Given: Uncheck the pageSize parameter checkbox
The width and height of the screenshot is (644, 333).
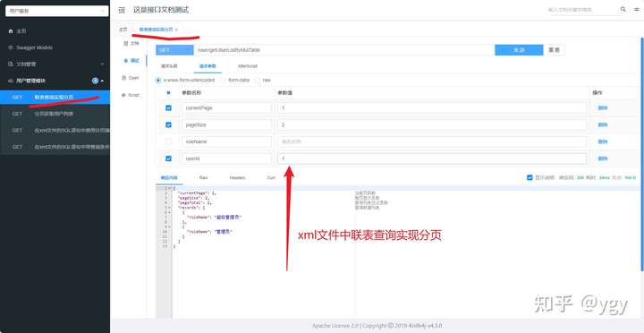Looking at the screenshot, I should pos(168,124).
